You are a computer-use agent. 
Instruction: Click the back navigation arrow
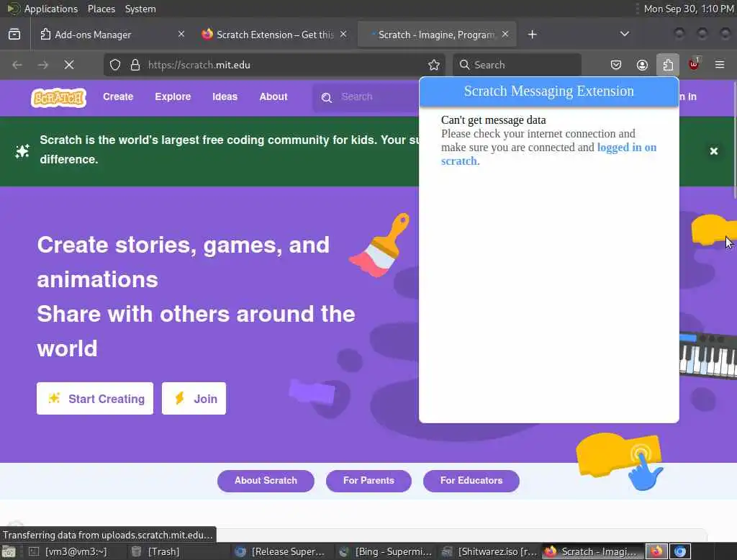click(x=17, y=65)
